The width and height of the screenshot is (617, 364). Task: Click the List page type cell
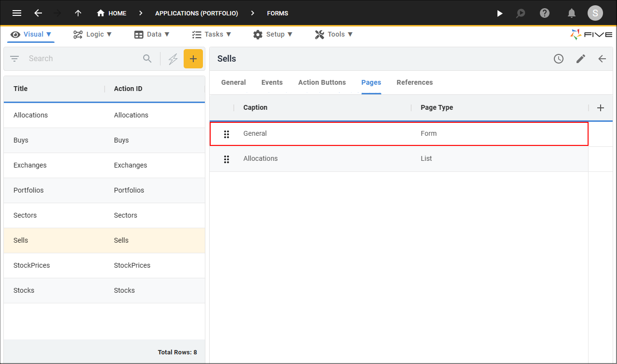coord(427,158)
